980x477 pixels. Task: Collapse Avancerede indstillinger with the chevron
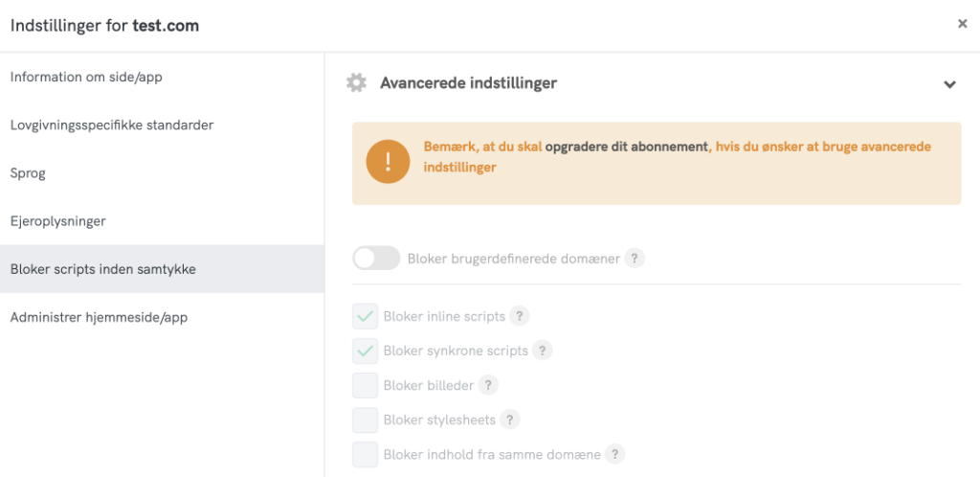pyautogui.click(x=949, y=84)
